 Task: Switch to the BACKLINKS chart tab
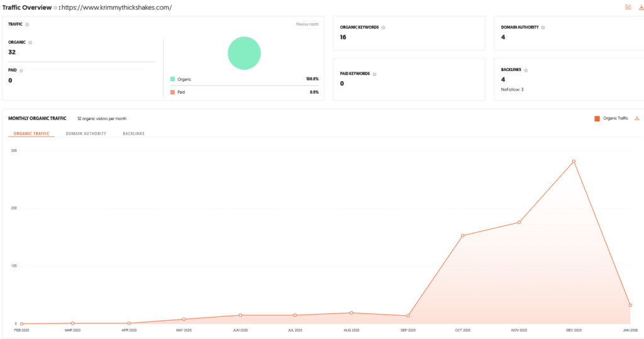[133, 133]
